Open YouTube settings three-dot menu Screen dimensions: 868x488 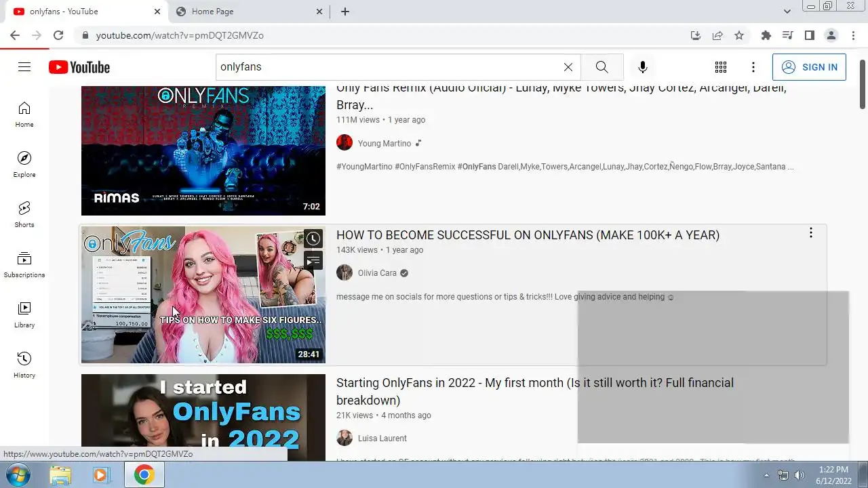coord(753,67)
